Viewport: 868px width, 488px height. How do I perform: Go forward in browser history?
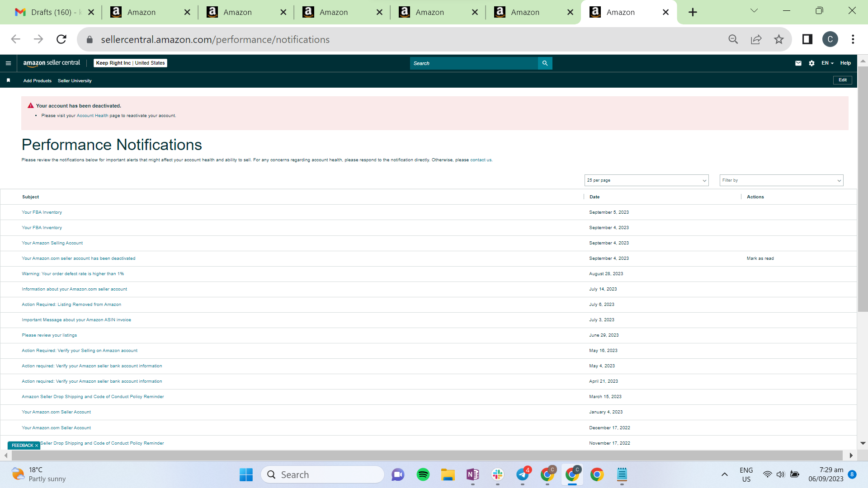click(38, 39)
